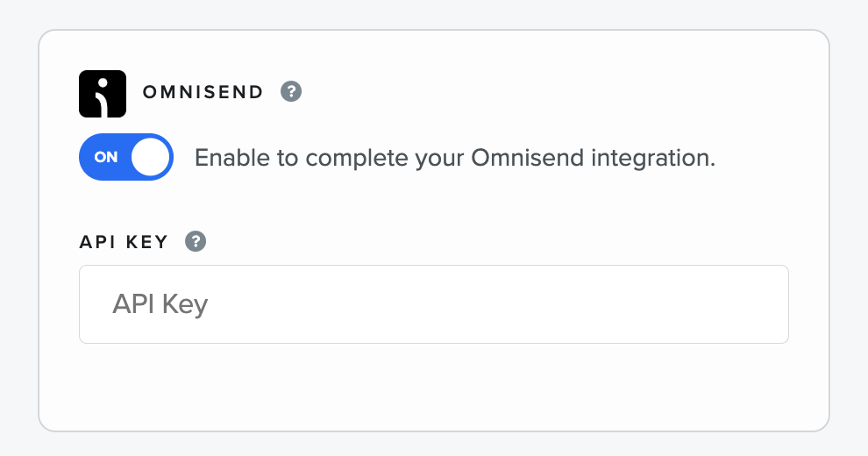Show API key info via gray help circle
This screenshot has width=868, height=456.
pos(196,241)
